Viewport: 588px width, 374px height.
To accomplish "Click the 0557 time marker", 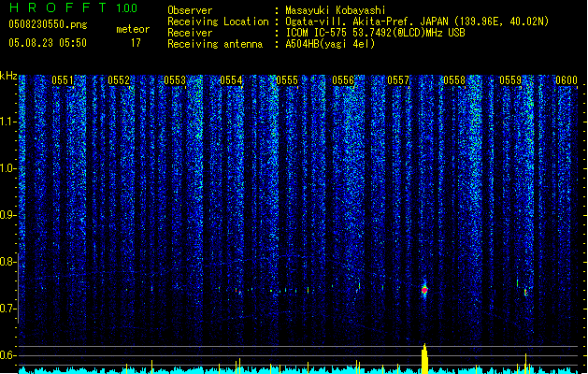I will [x=398, y=80].
